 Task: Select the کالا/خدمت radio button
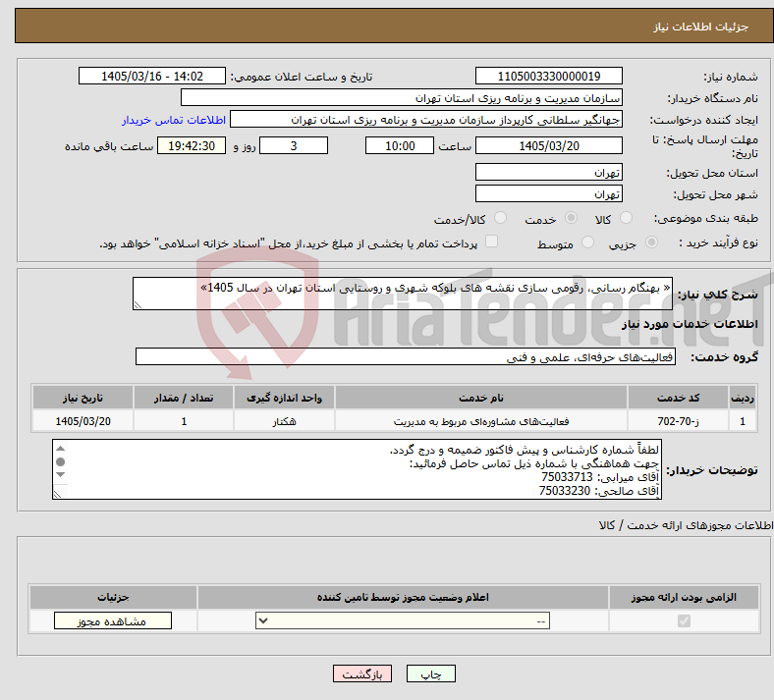coord(501,218)
